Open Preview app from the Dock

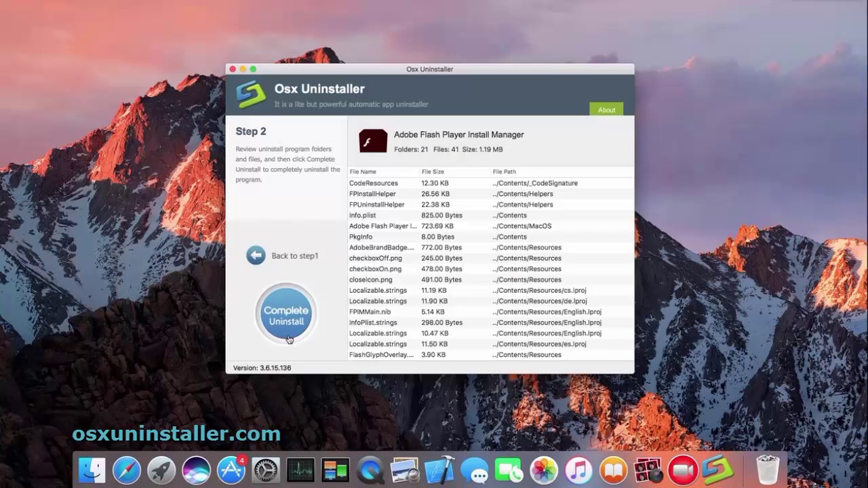point(405,470)
